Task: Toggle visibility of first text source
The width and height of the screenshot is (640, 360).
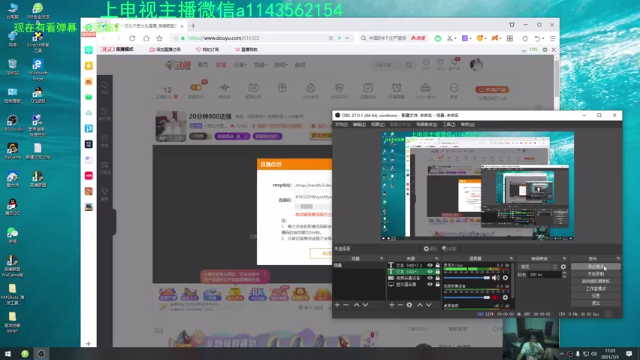Action: (430, 265)
